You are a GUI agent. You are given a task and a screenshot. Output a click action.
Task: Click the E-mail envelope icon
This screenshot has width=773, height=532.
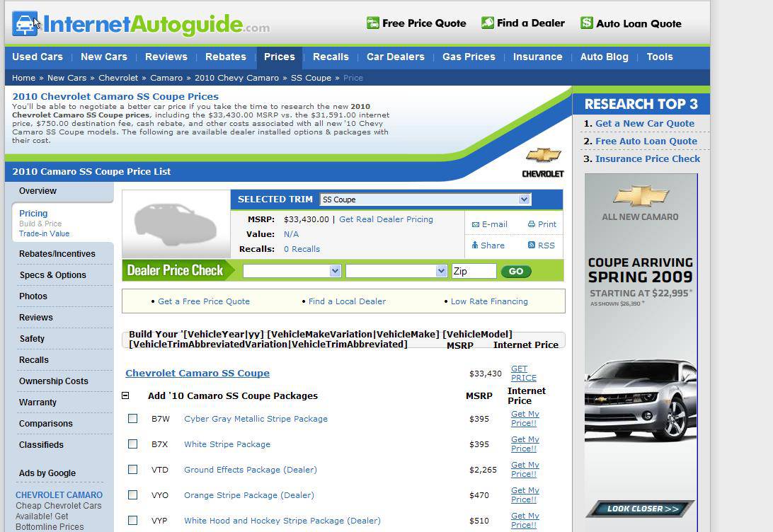tap(476, 225)
